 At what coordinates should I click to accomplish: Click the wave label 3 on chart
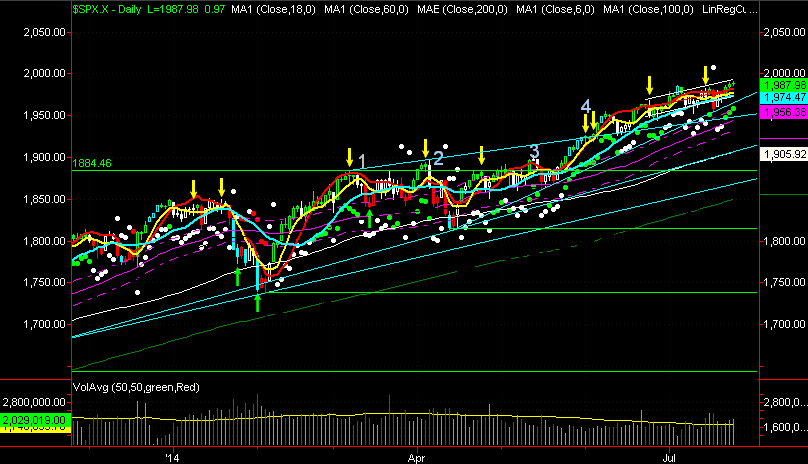(534, 151)
